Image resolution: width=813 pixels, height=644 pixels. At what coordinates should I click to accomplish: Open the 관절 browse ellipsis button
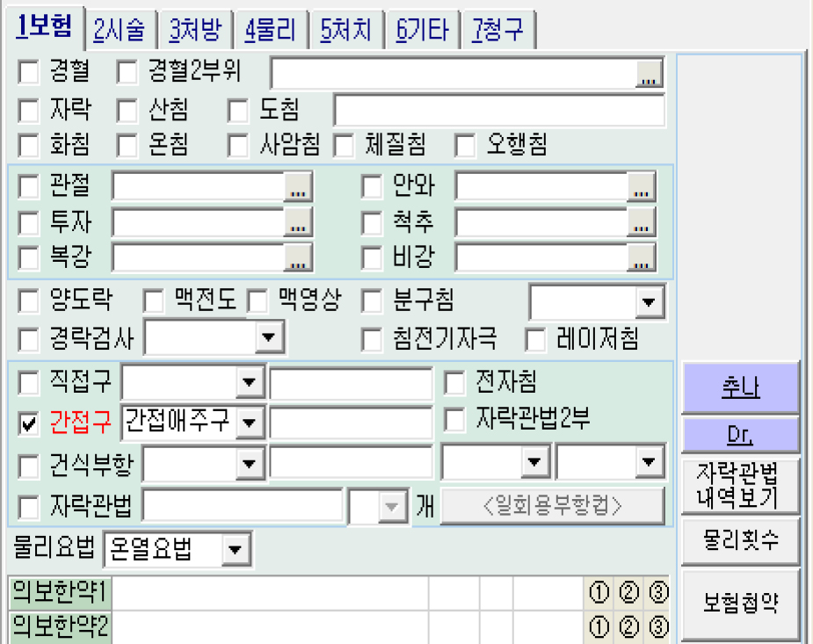click(x=298, y=188)
